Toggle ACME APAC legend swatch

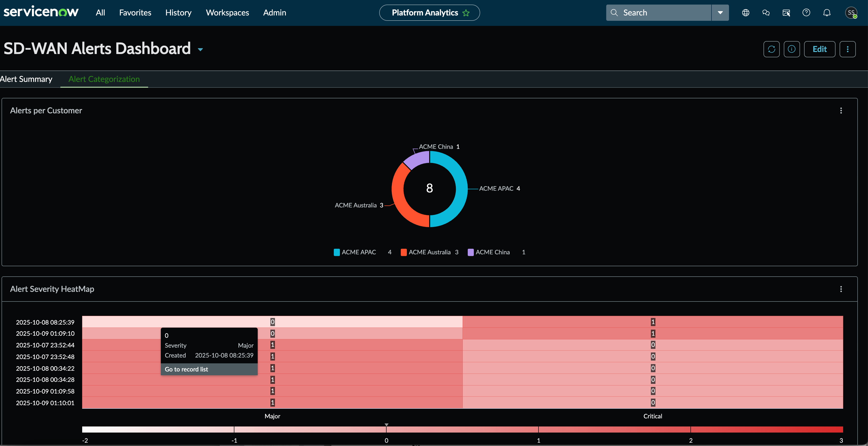(337, 252)
